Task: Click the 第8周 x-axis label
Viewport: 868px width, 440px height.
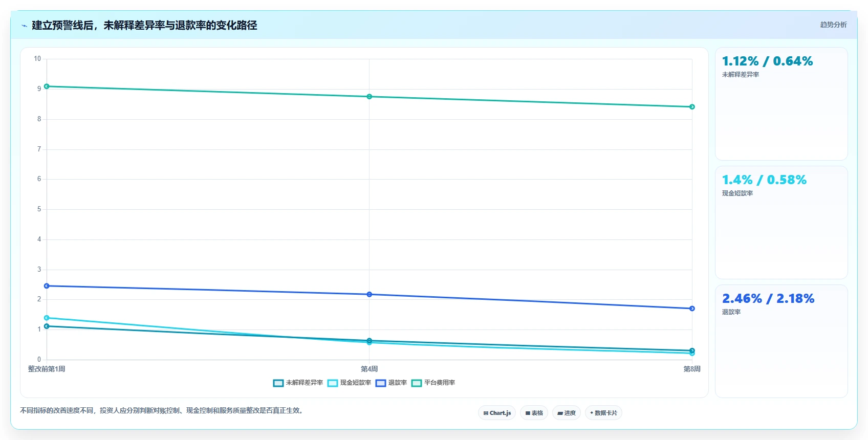Action: [692, 369]
